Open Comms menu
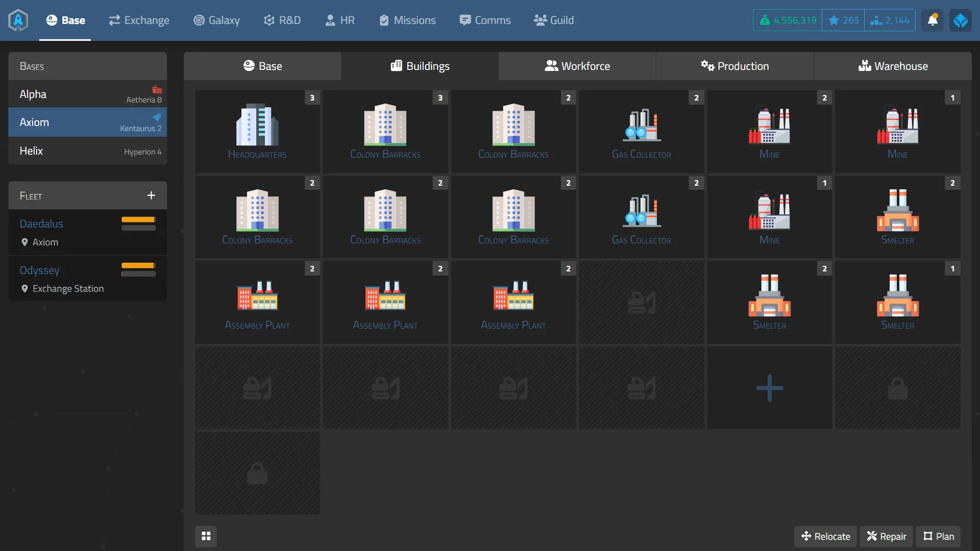Viewport: 980px width, 551px height. click(485, 20)
